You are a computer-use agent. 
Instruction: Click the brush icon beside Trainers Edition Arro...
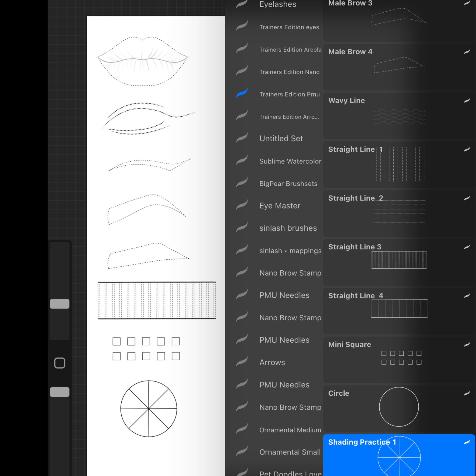[242, 116]
